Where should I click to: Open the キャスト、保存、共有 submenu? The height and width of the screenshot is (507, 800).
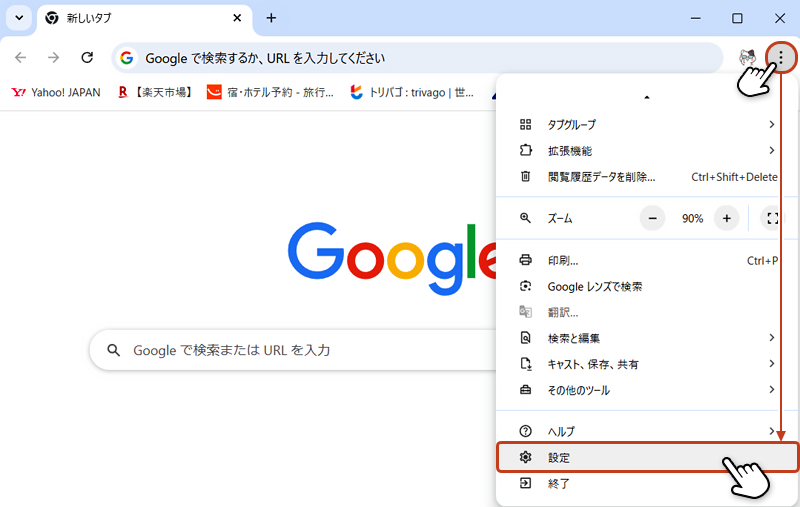(x=646, y=364)
